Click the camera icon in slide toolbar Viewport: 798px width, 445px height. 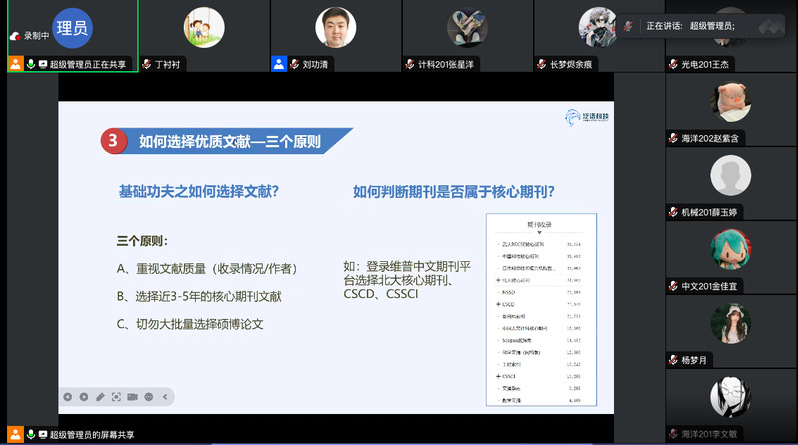pos(132,397)
